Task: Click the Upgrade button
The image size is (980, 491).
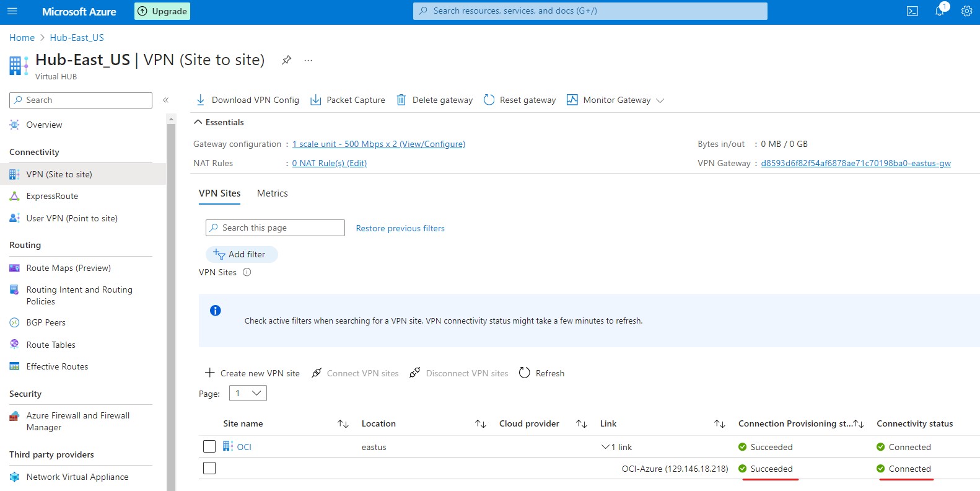Action: (162, 11)
